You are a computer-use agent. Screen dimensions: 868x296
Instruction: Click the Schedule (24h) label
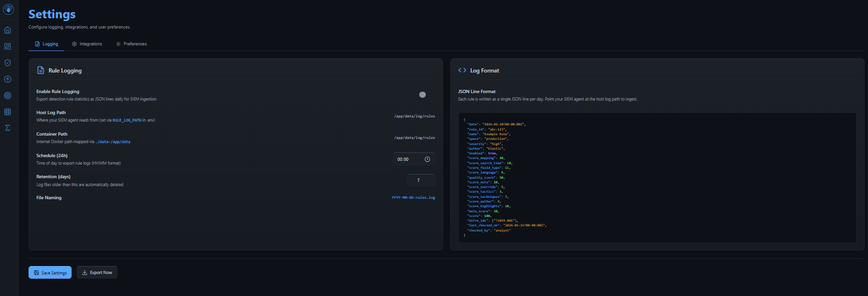pyautogui.click(x=52, y=156)
